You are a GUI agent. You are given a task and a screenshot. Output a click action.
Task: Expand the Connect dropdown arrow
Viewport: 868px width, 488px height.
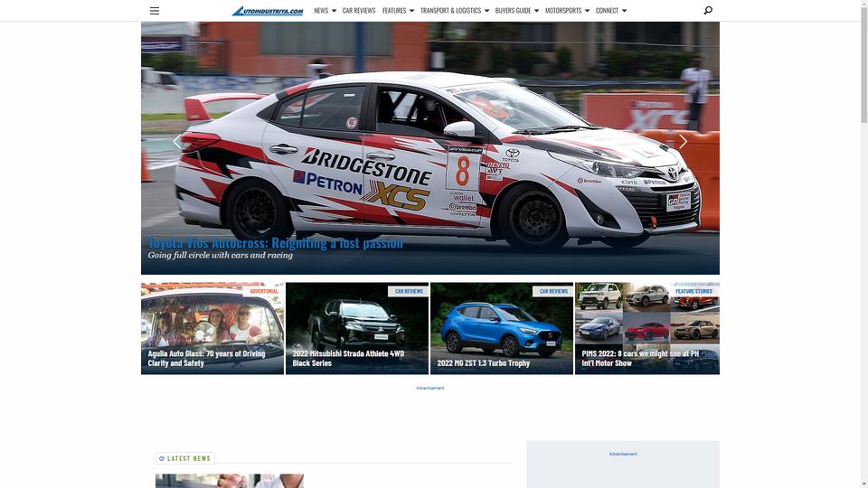624,11
